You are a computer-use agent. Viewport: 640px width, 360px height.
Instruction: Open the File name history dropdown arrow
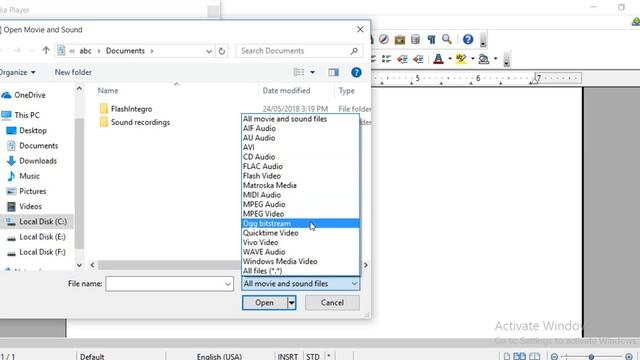tap(228, 284)
